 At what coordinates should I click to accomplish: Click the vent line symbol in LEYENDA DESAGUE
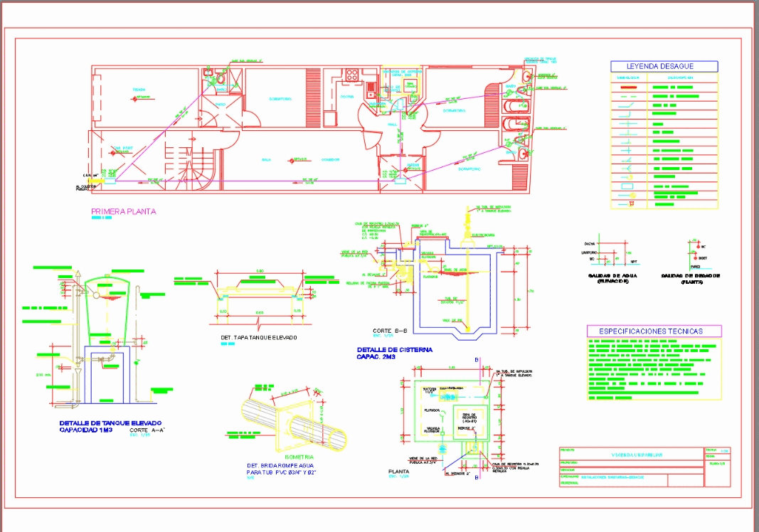627,96
